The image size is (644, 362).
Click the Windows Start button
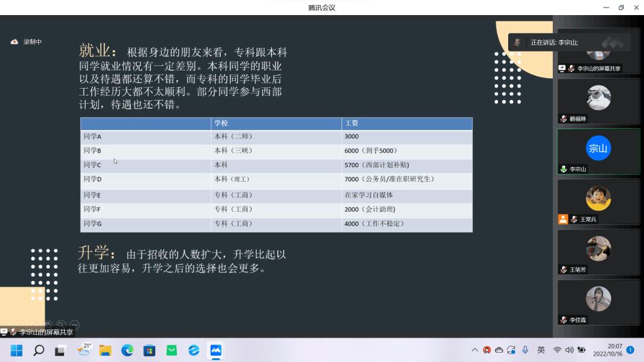pyautogui.click(x=16, y=350)
